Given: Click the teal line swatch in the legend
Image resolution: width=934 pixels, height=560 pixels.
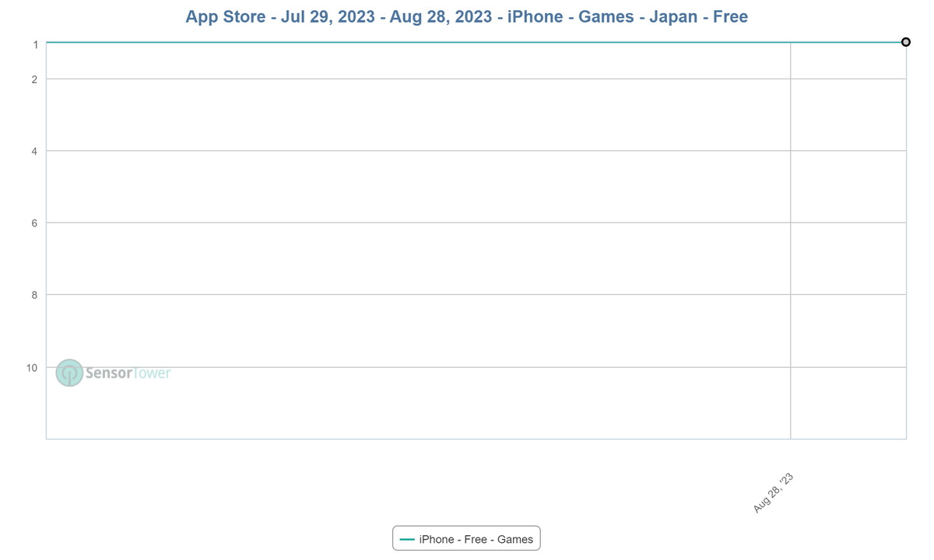Looking at the screenshot, I should [406, 539].
